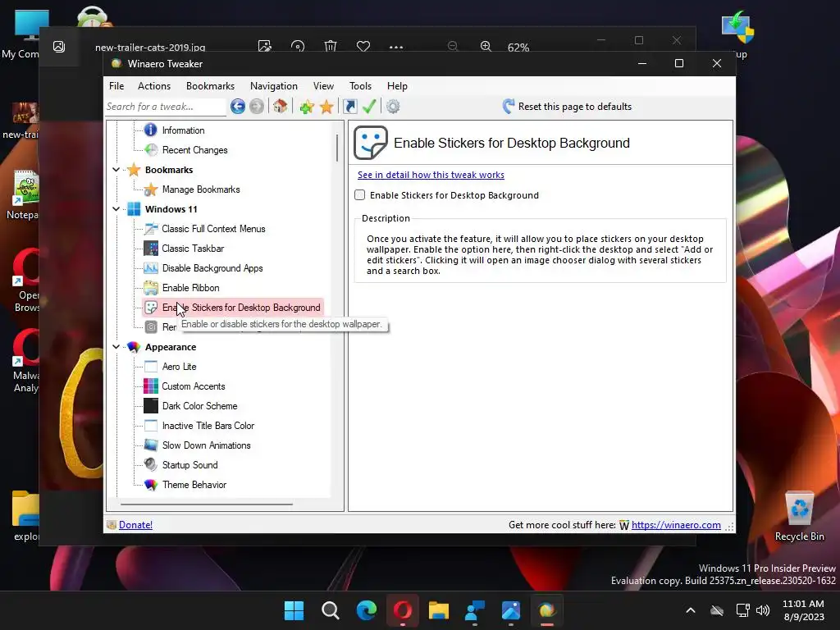Click the Back navigation arrow in toolbar
This screenshot has width=840, height=630.
(x=238, y=107)
